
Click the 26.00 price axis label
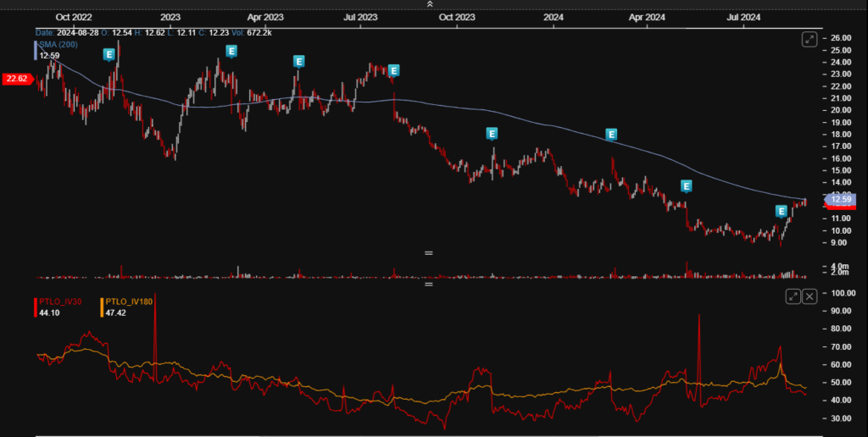point(841,38)
